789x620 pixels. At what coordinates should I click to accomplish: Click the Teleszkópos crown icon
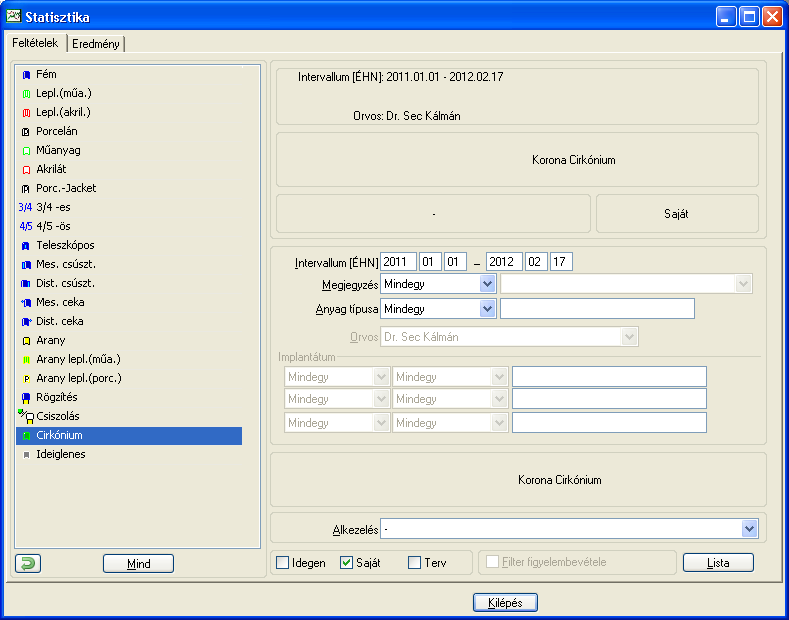pyautogui.click(x=26, y=246)
